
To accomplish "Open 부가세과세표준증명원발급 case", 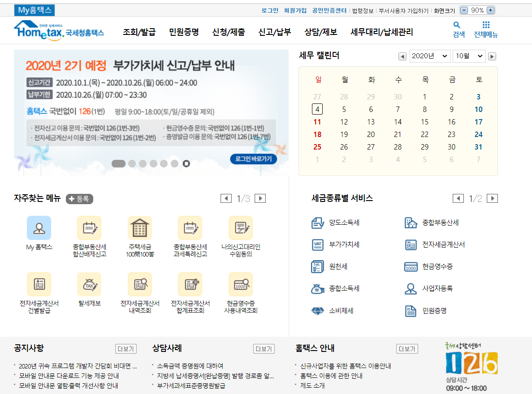I will tap(191, 385).
